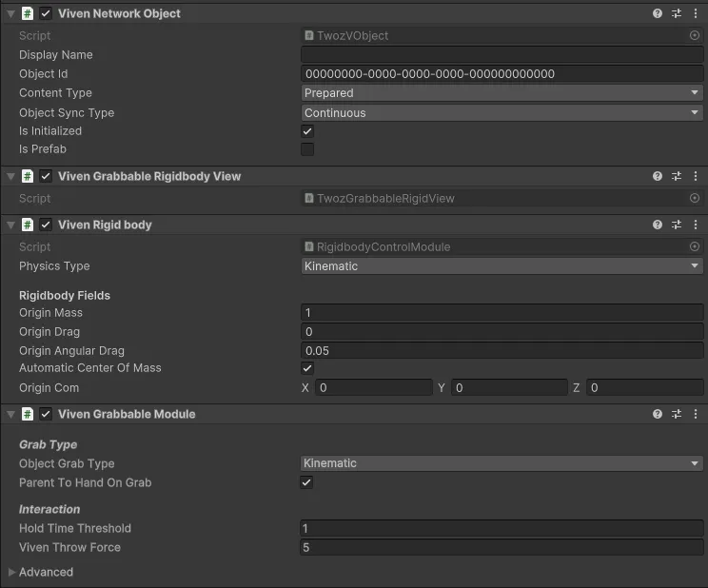This screenshot has height=588, width=708.
Task: Click the Object Id field
Action: pyautogui.click(x=501, y=73)
